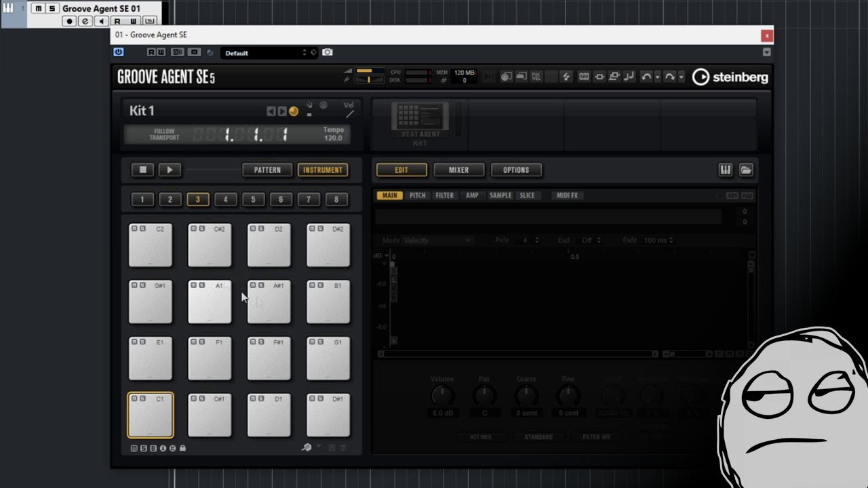This screenshot has height=488, width=868.
Task: Mute the A1 pad
Action: tap(194, 285)
